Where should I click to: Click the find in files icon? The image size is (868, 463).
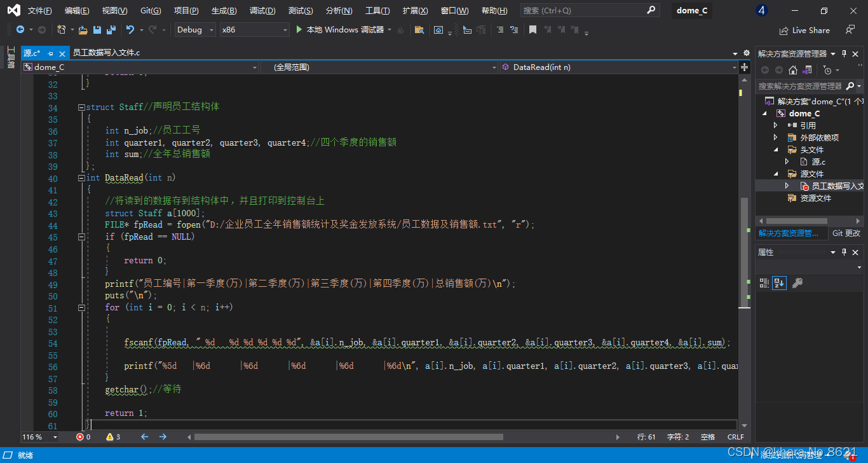coord(419,30)
